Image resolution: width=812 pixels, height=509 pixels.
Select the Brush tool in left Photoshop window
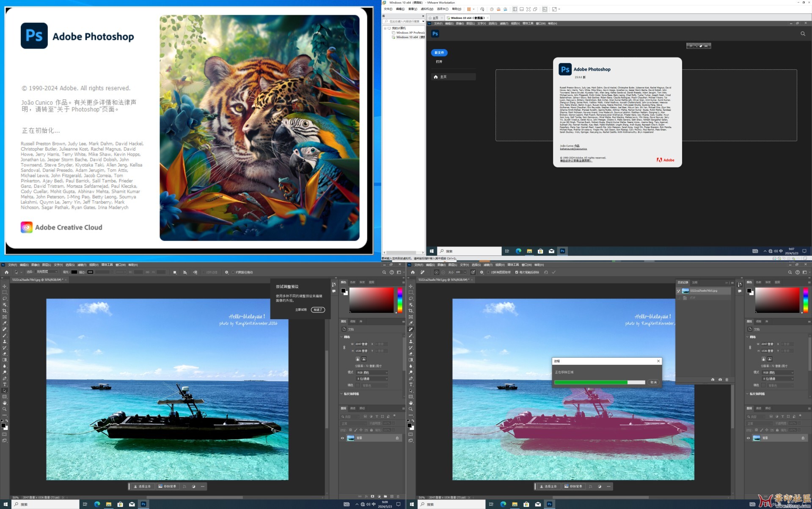coord(5,335)
